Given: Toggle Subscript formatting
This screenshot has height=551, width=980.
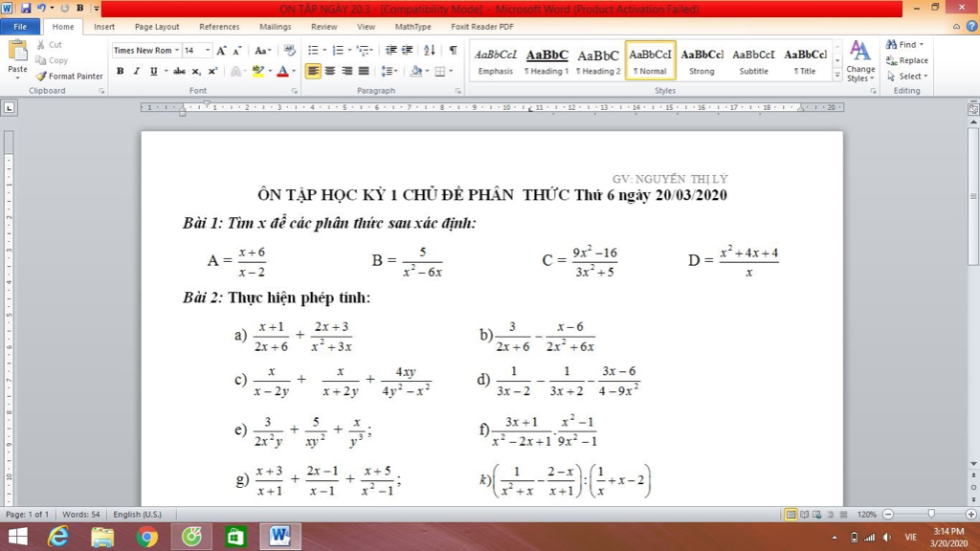Looking at the screenshot, I should click(196, 71).
